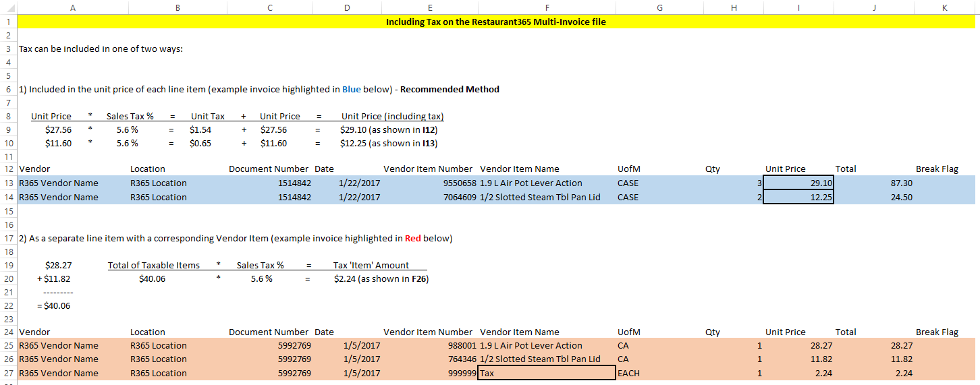Viewport: 980px width, 385px height.
Task: Click CASE cell in row 13
Action: (x=628, y=183)
